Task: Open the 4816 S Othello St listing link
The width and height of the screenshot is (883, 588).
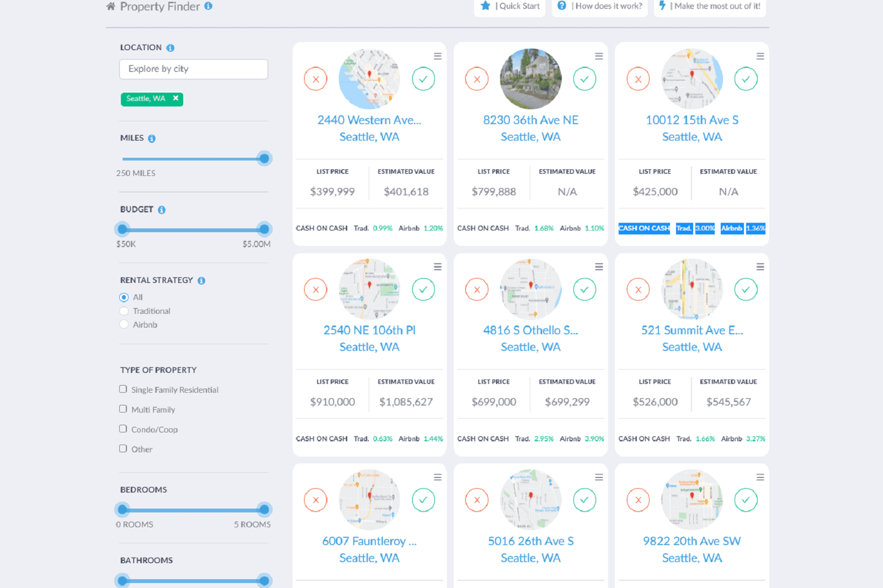Action: pyautogui.click(x=530, y=330)
